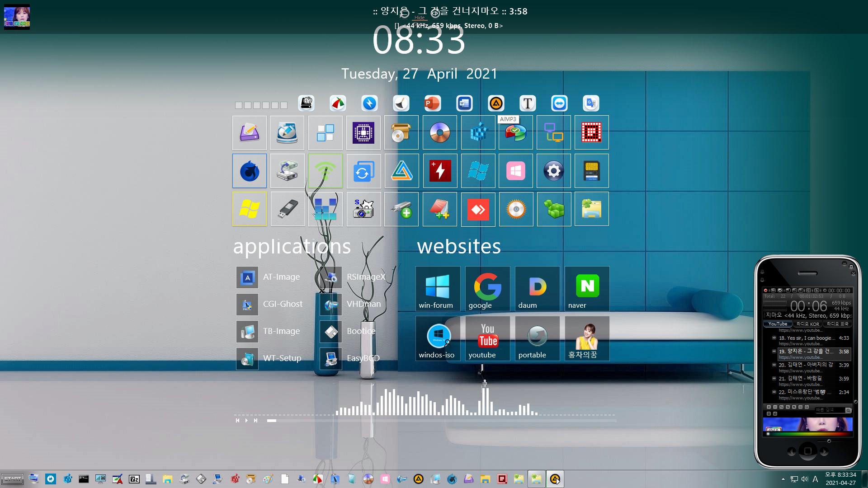Click the desktop player progress bar
868x488 pixels.
[442, 421]
